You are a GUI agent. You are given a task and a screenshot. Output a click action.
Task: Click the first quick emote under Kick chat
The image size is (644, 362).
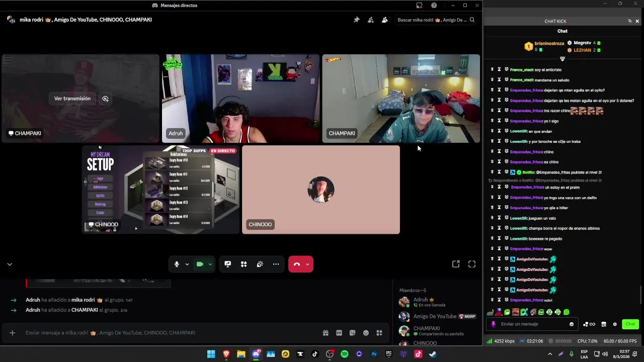point(490,312)
